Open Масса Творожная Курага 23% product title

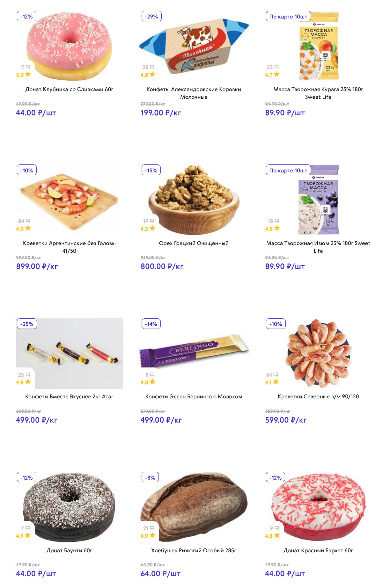[x=318, y=93]
